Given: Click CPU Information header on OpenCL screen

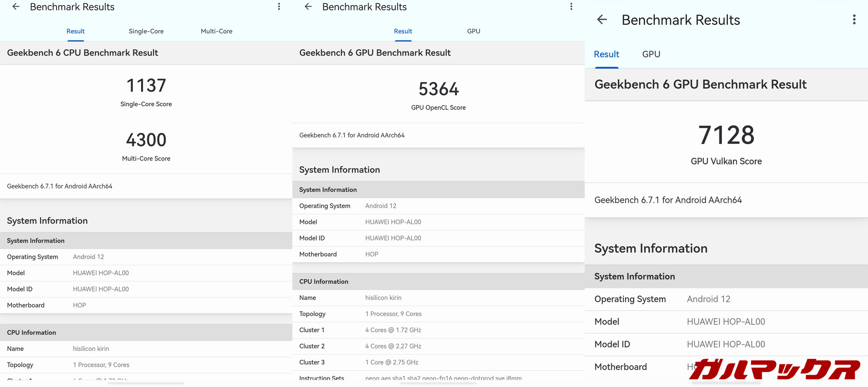Looking at the screenshot, I should 439,282.
